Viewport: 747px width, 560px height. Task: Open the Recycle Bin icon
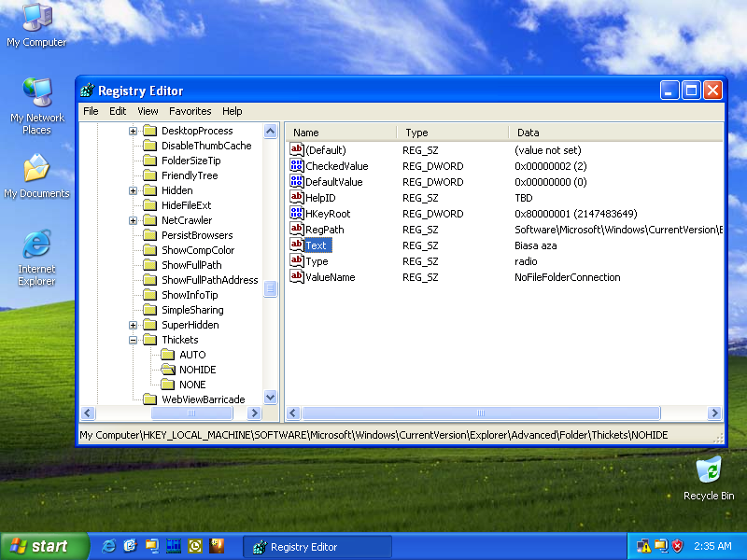[x=709, y=479]
